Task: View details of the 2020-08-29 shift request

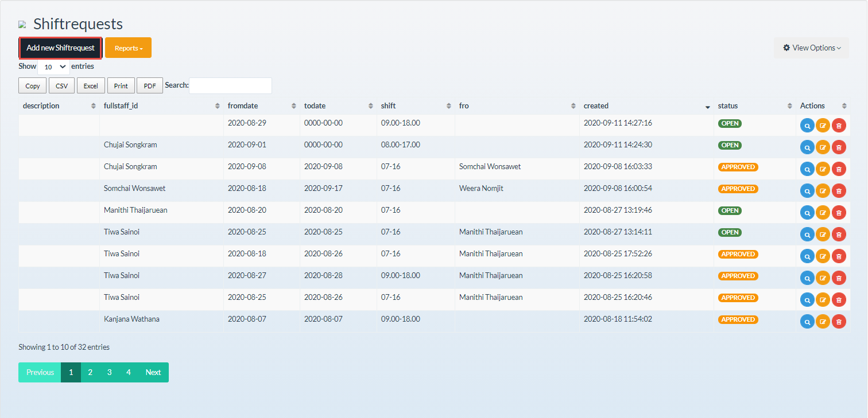Action: point(807,126)
